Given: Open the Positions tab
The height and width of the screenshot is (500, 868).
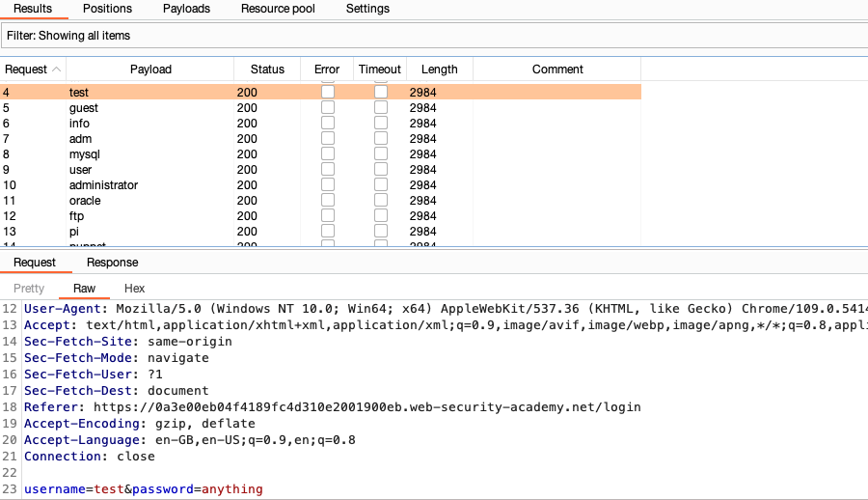Looking at the screenshot, I should coord(107,9).
